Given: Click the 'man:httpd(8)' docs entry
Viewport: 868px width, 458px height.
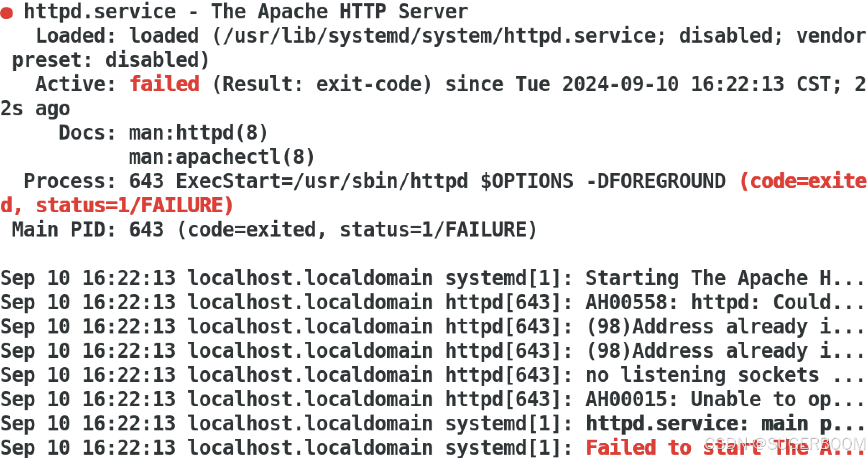Looking at the screenshot, I should (198, 133).
